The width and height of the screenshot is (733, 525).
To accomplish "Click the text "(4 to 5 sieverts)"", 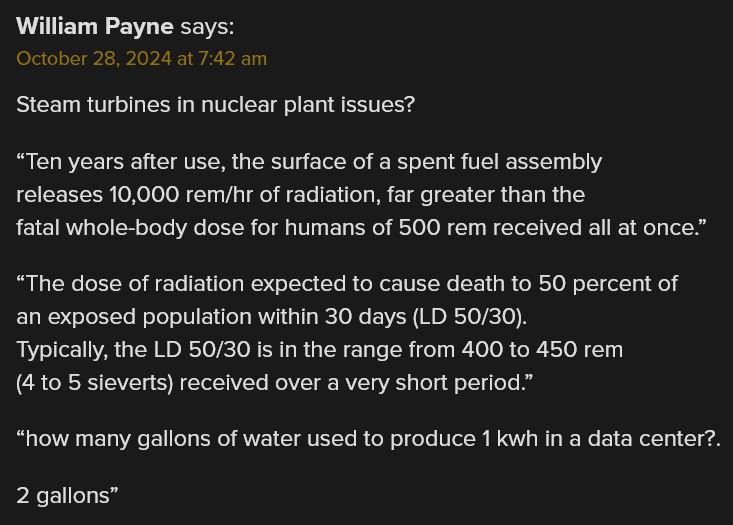I will (x=95, y=382).
